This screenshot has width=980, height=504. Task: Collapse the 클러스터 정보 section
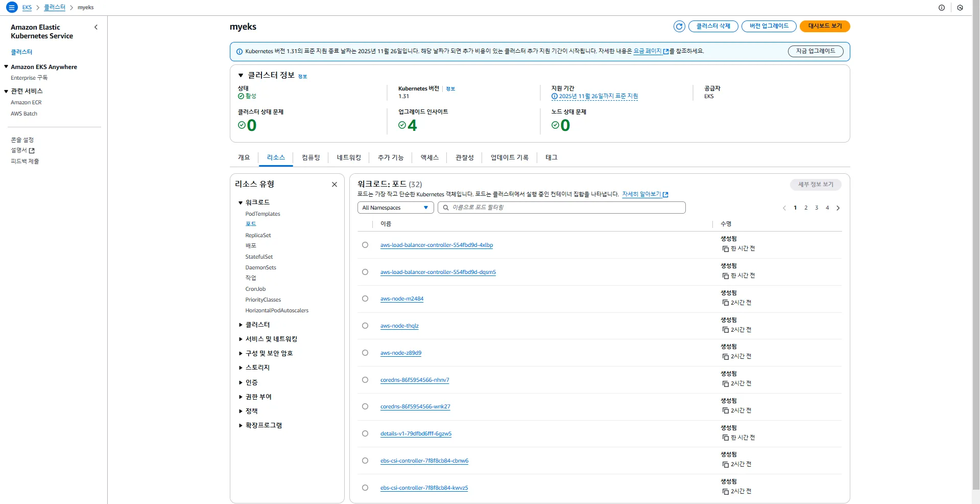point(241,76)
